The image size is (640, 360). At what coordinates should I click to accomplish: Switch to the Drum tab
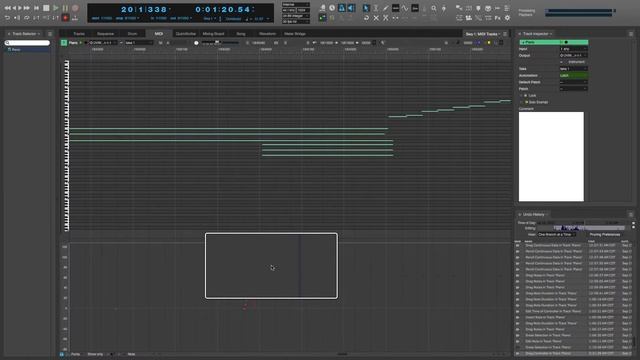click(x=133, y=34)
